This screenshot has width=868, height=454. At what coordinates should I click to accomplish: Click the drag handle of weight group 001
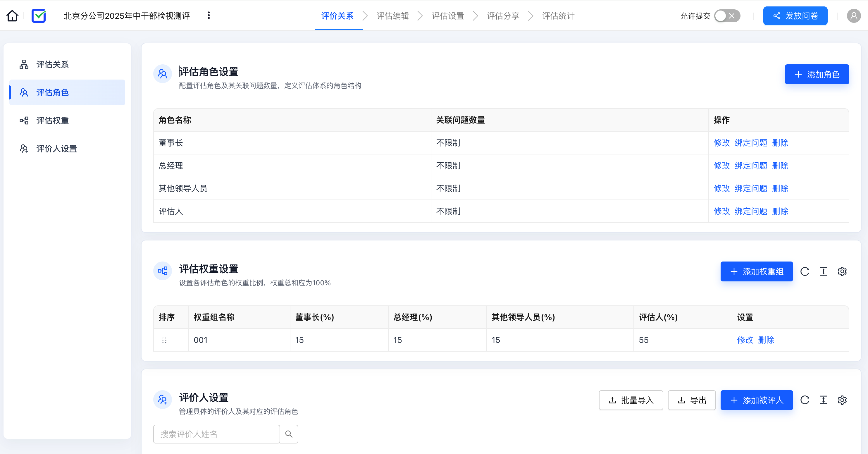pyautogui.click(x=164, y=340)
